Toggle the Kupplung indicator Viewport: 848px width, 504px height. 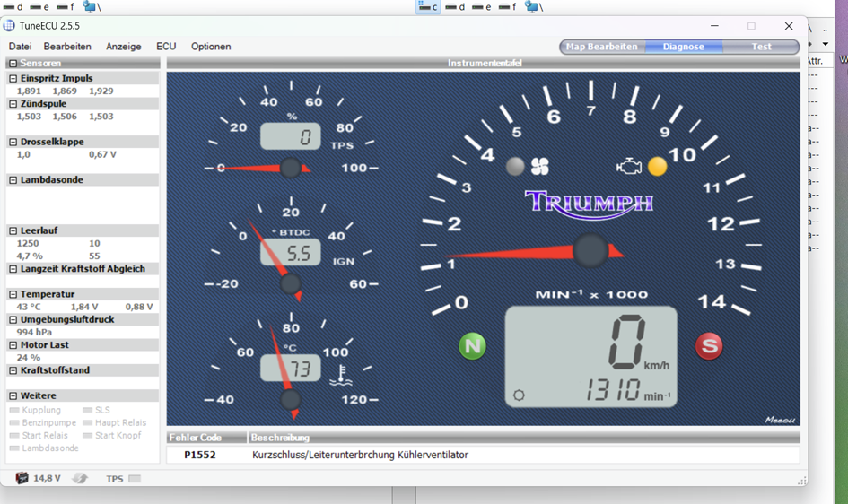click(14, 410)
